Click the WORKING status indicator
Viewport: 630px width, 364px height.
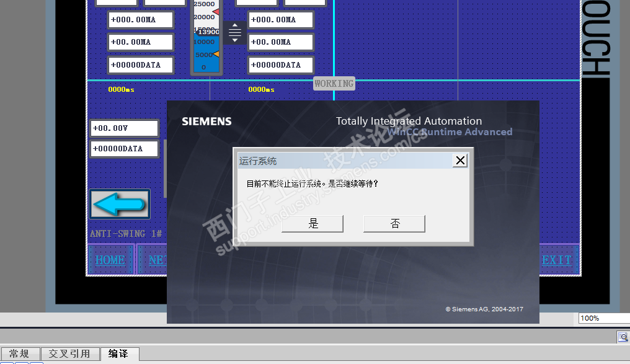point(334,84)
